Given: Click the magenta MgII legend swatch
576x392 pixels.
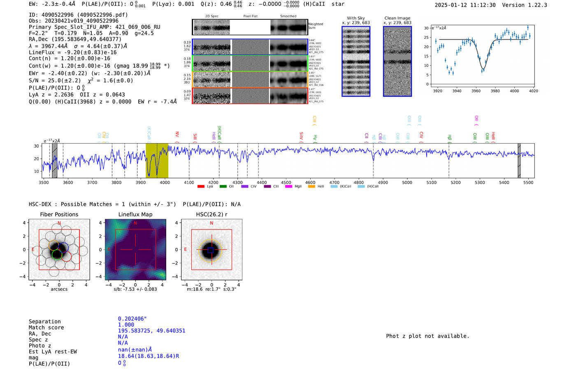Looking at the screenshot, I should pos(288,186).
